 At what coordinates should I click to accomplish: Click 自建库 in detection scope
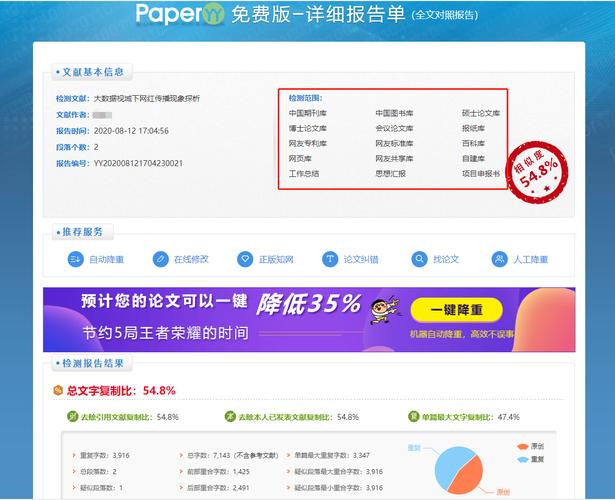tap(473, 159)
